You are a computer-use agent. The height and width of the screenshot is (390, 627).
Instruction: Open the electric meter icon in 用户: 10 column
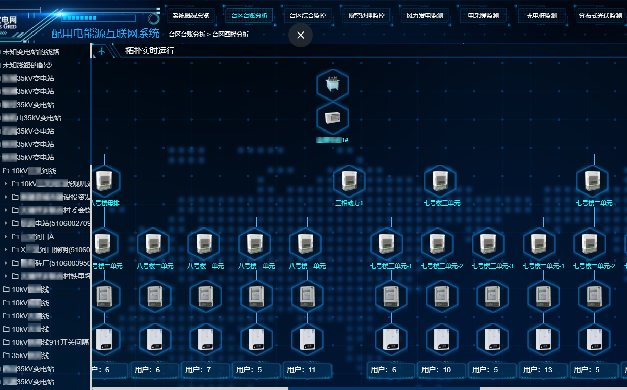pyautogui.click(x=442, y=296)
